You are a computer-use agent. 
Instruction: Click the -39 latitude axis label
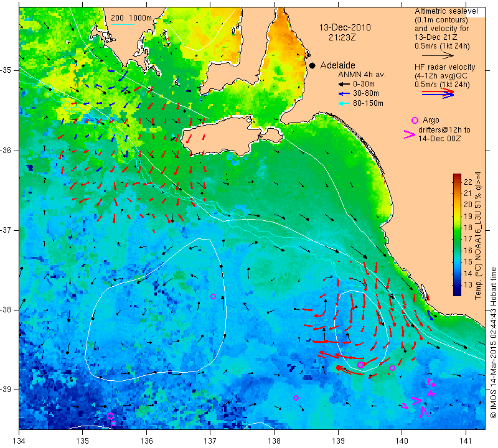pyautogui.click(x=6, y=390)
